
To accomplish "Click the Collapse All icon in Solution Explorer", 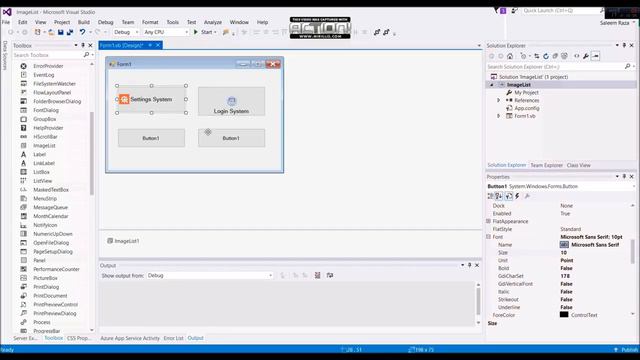I will pos(555,56).
